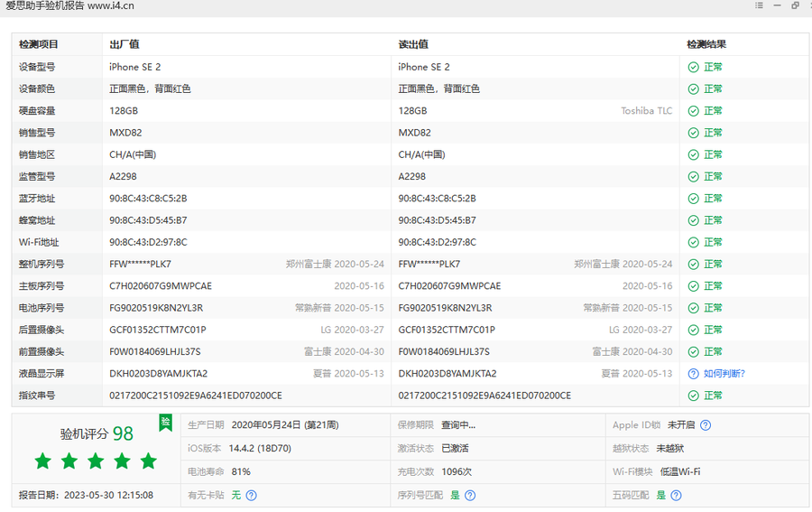Viewport: 812px width, 512px height.
Task: Click the 正常 check icon in 主板序列号 row
Action: click(x=694, y=286)
